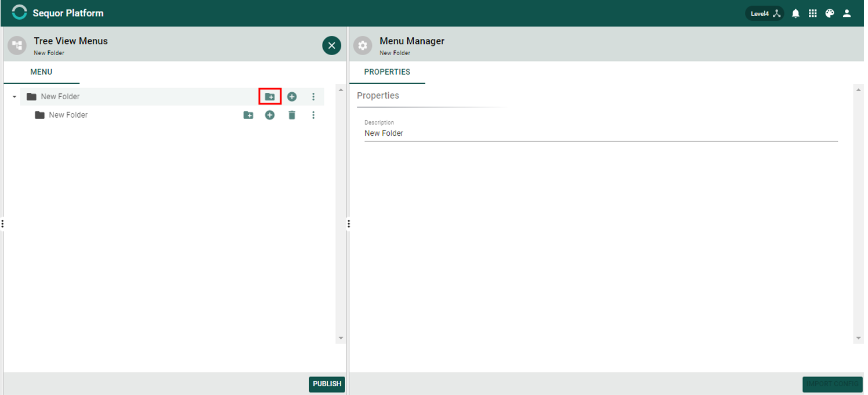The image size is (868, 395).
Task: Open the Level4 hierarchy selector
Action: [x=764, y=13]
